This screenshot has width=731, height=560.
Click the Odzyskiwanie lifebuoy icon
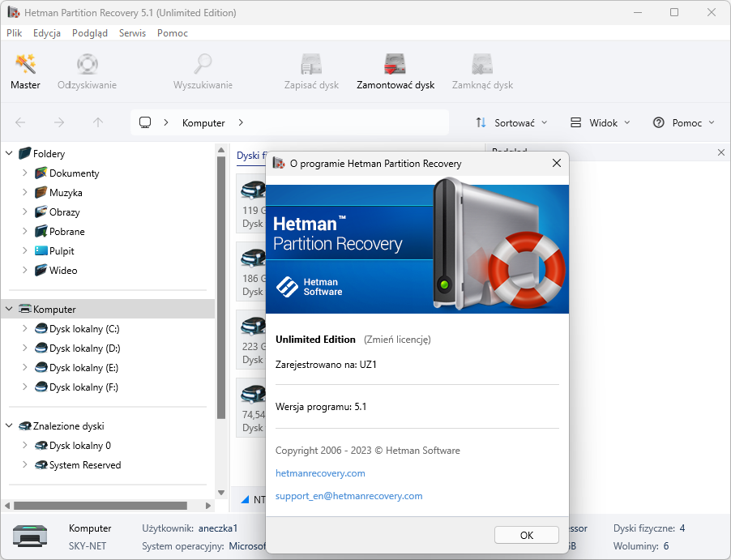point(88,64)
